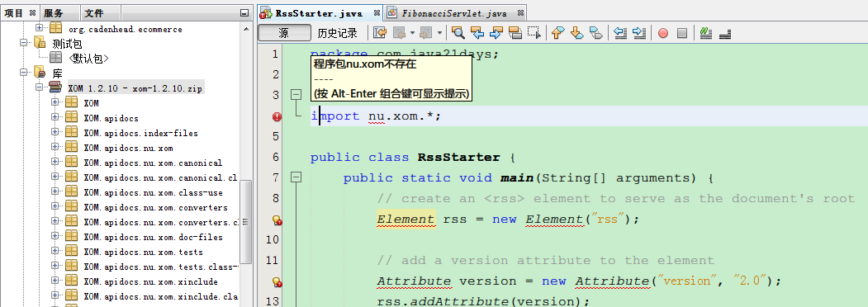
Task: Click the projects panel vertical scrollbar thumb
Action: point(246,221)
